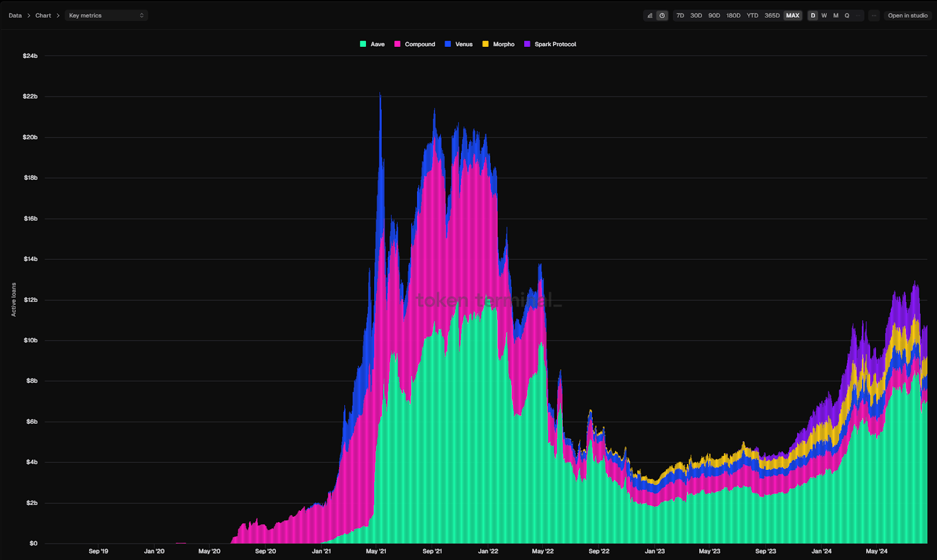Select the W weekly granularity control
The image size is (937, 560).
[824, 15]
